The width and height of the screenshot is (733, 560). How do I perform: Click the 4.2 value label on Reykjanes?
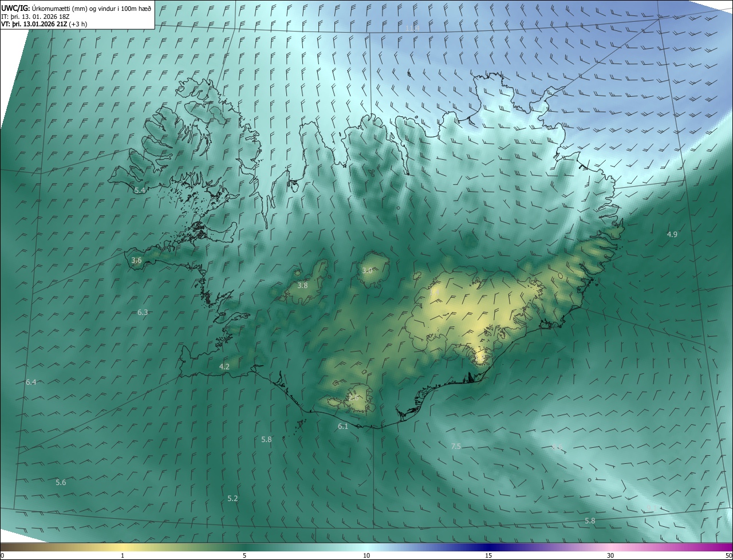[x=224, y=366]
